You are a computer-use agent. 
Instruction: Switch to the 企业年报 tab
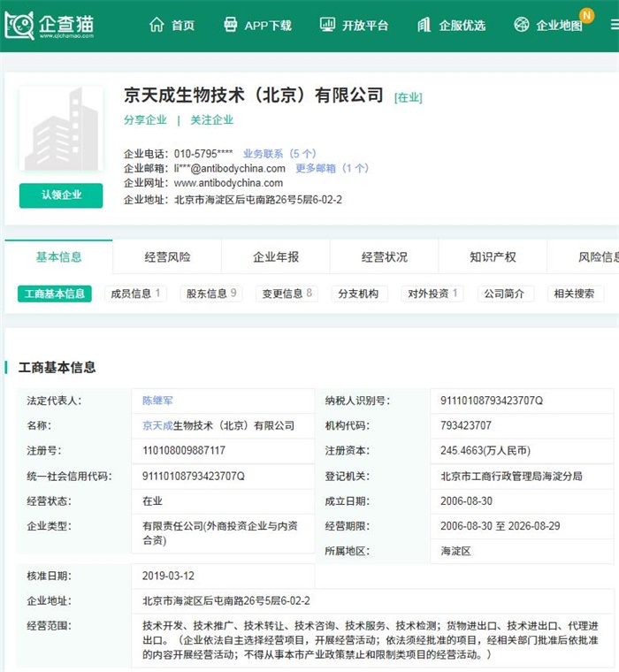tap(276, 256)
